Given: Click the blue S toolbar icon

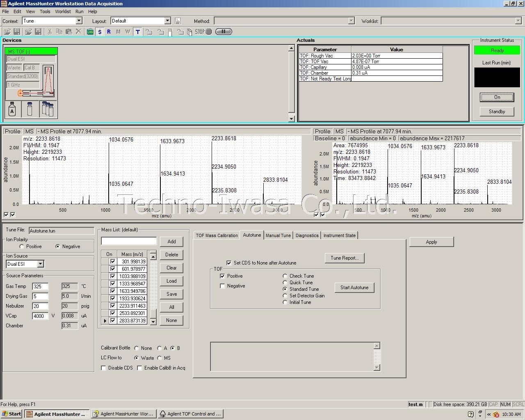Looking at the screenshot, I should pos(100,32).
